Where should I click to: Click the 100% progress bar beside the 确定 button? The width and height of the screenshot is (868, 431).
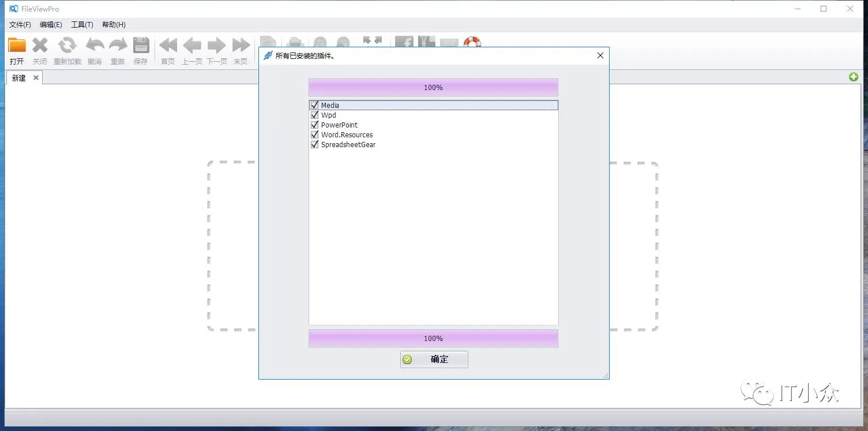[433, 338]
